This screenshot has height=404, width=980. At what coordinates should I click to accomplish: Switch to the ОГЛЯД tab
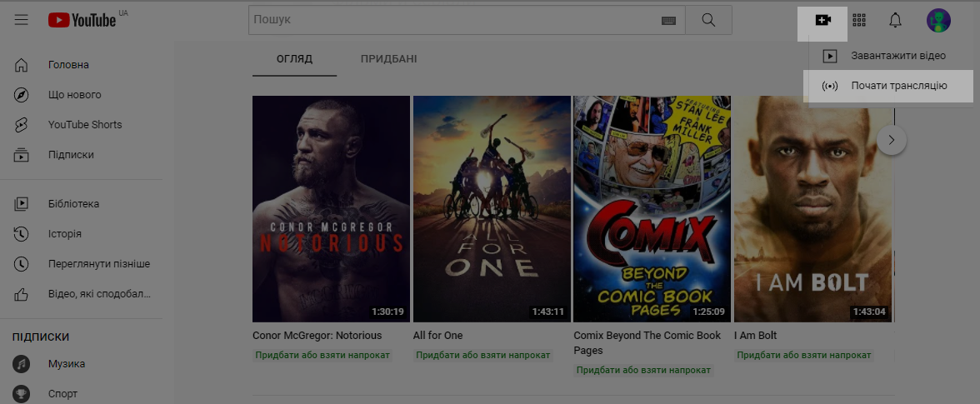[x=294, y=59]
